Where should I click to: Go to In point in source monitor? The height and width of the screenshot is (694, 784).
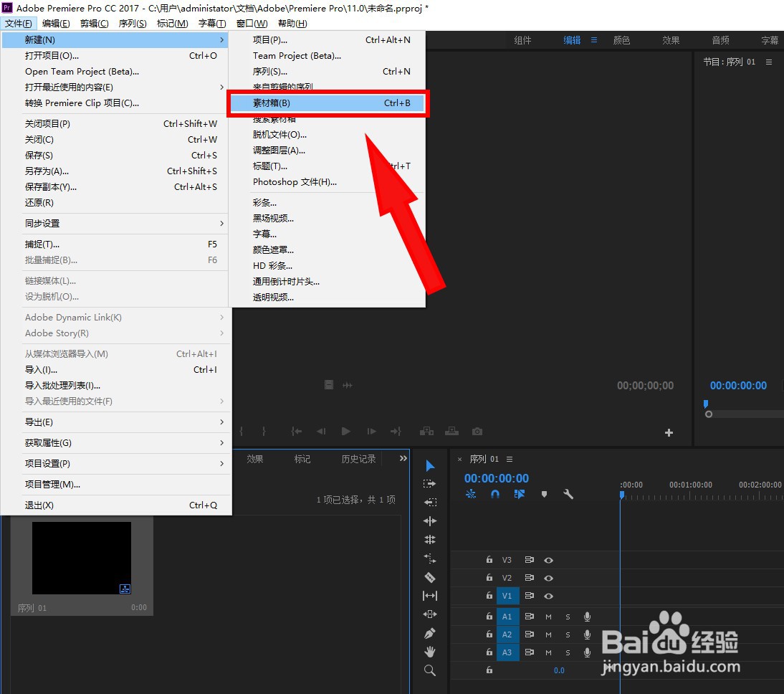point(297,432)
